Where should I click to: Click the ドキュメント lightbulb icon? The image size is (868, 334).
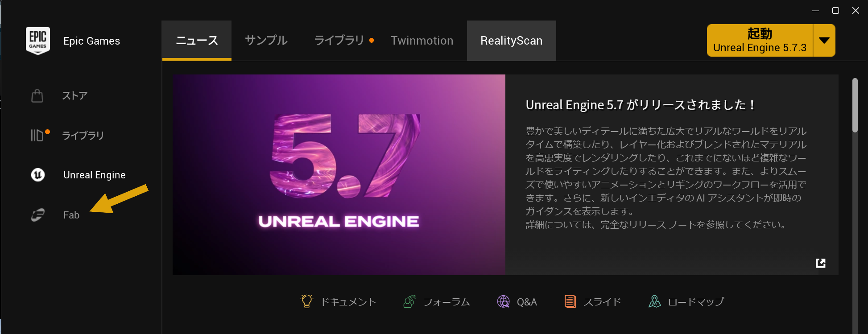tap(306, 302)
